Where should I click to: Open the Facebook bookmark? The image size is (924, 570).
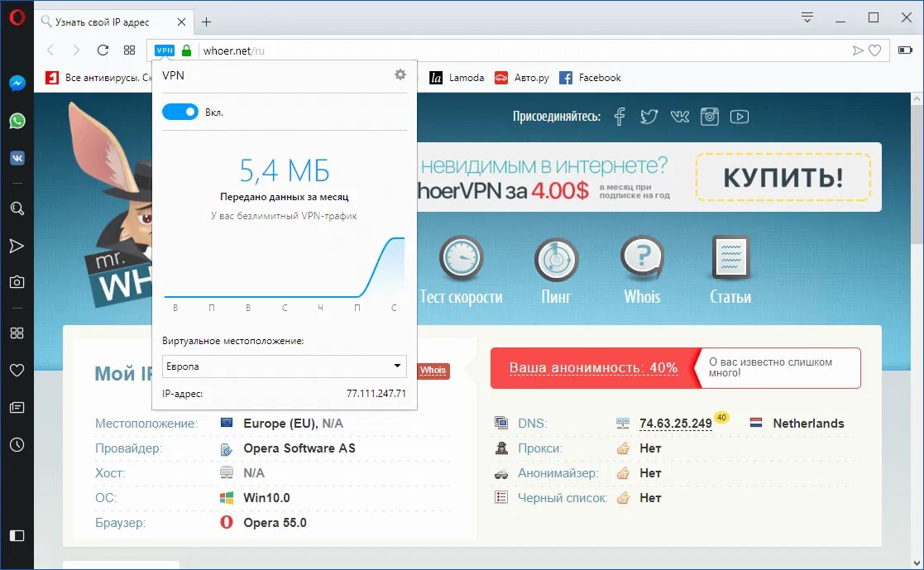[590, 77]
